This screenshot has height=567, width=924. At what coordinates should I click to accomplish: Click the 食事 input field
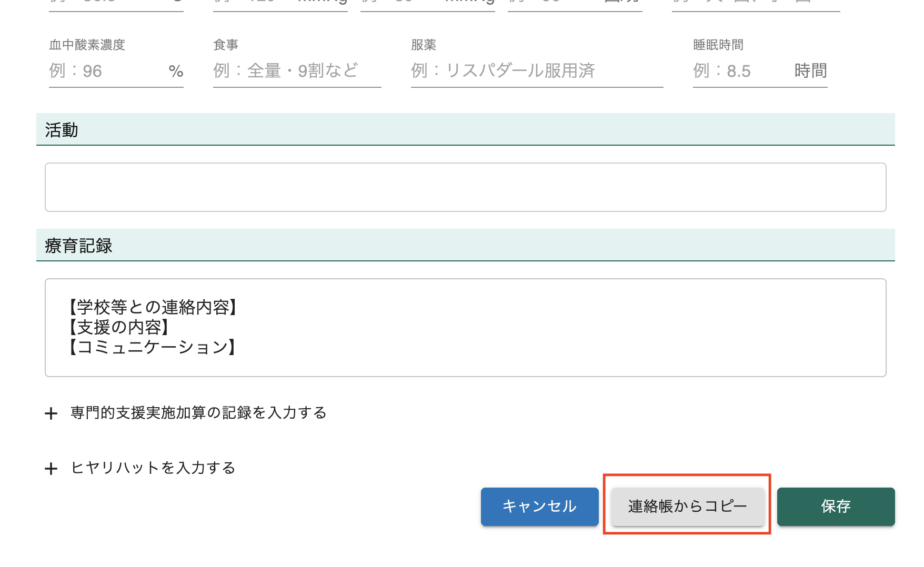[296, 71]
